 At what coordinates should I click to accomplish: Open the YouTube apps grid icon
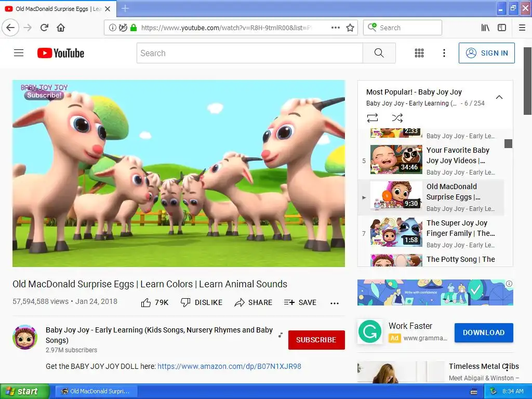[419, 53]
